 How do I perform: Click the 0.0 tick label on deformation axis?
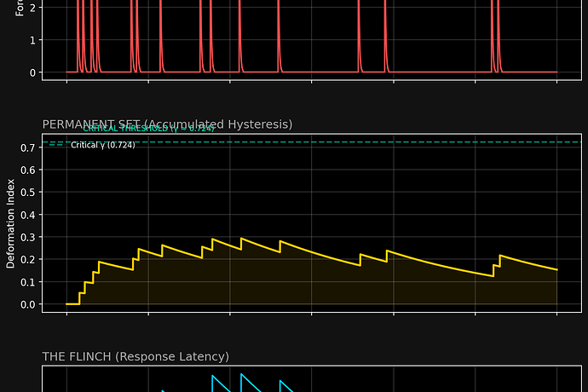coord(27,304)
